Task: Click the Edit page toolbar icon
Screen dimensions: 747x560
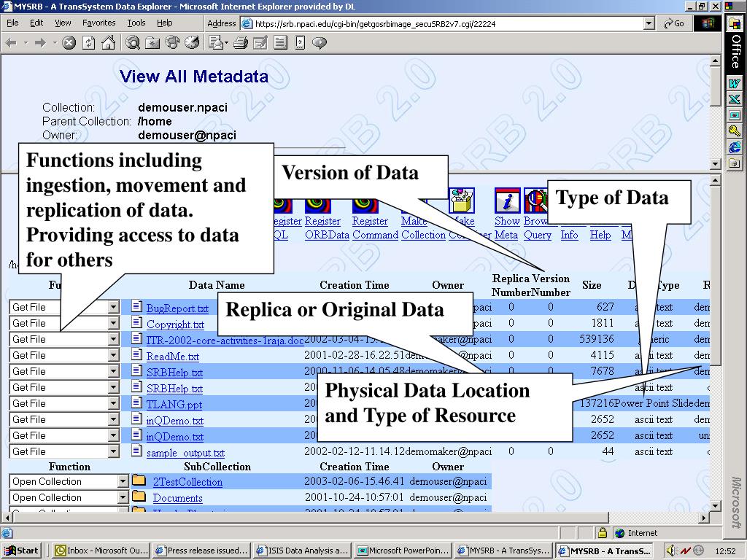Action: 260,43
